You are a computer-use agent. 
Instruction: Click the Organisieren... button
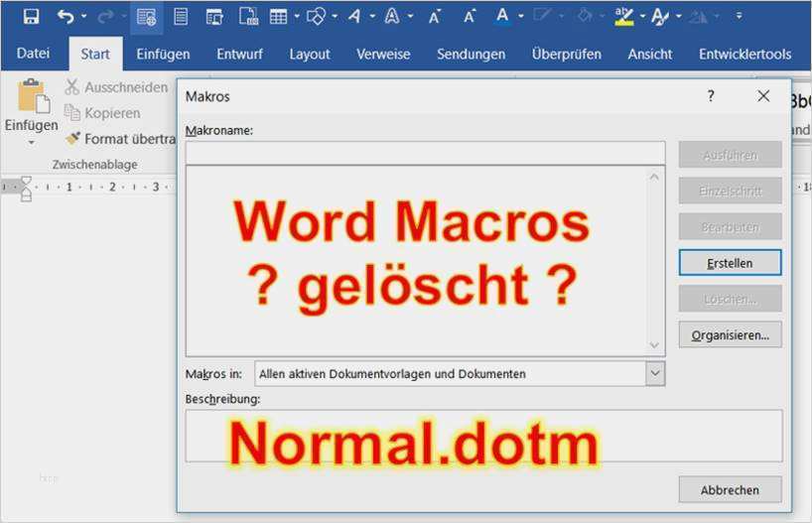731,335
